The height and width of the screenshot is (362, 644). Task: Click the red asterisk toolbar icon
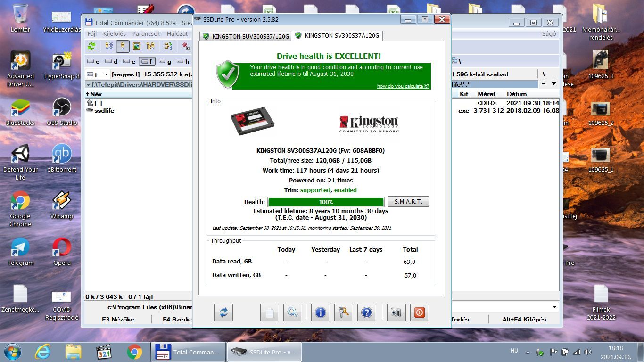[186, 46]
